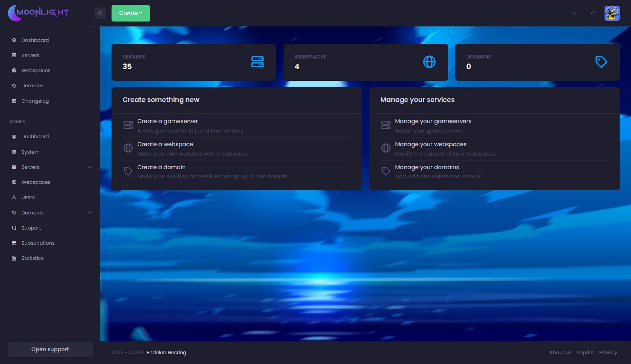Navigate to Users in the admin menu
Image resolution: width=631 pixels, height=364 pixels.
tap(28, 197)
